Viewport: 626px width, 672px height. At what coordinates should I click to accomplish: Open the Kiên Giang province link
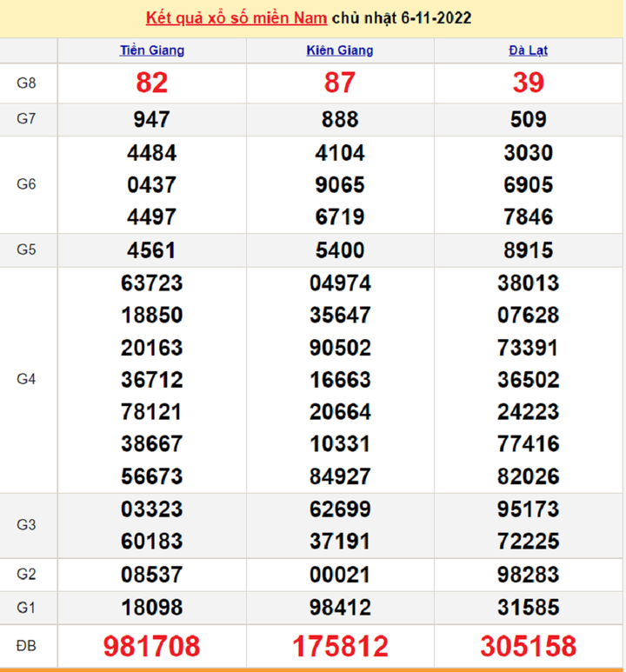click(340, 50)
